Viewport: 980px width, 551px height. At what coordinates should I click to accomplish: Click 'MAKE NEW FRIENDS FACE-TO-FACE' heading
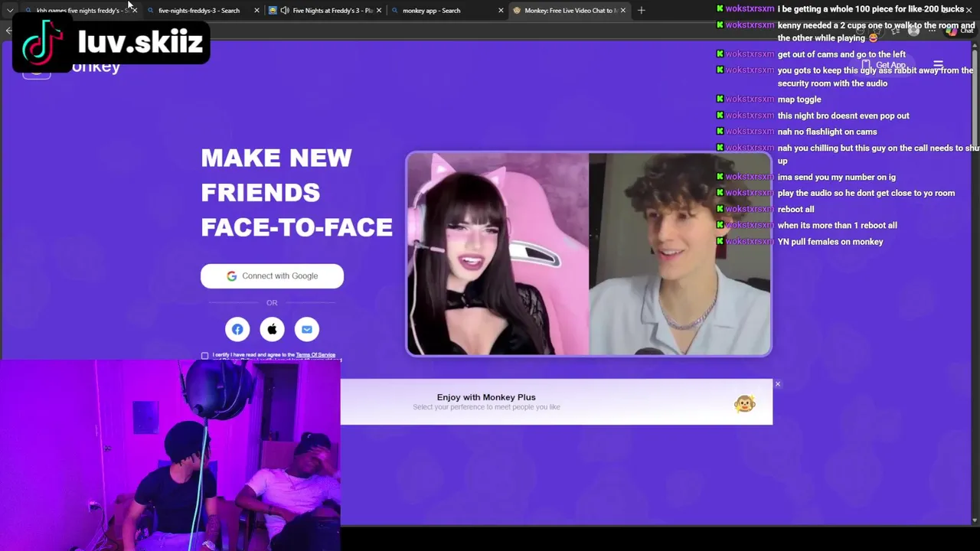coord(296,193)
